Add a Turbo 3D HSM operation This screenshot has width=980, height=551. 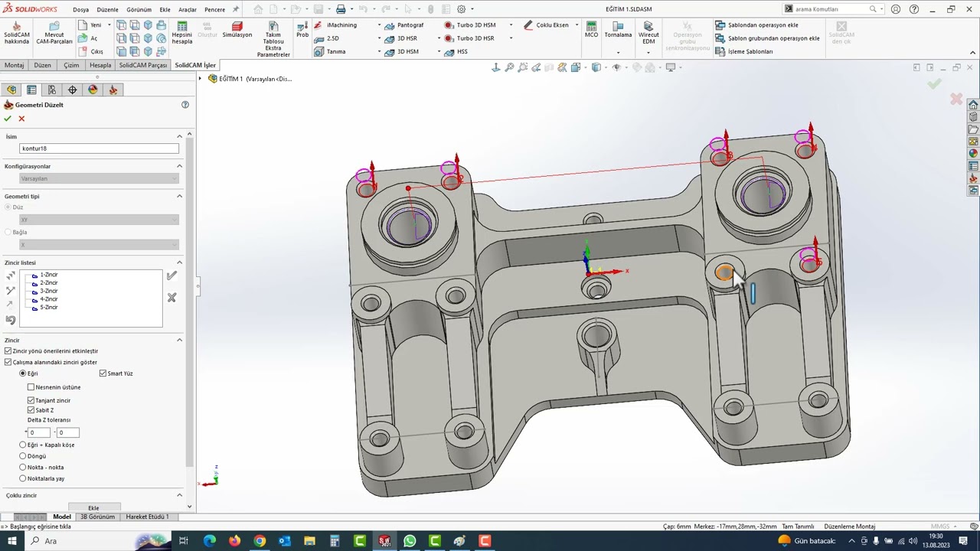pos(469,25)
